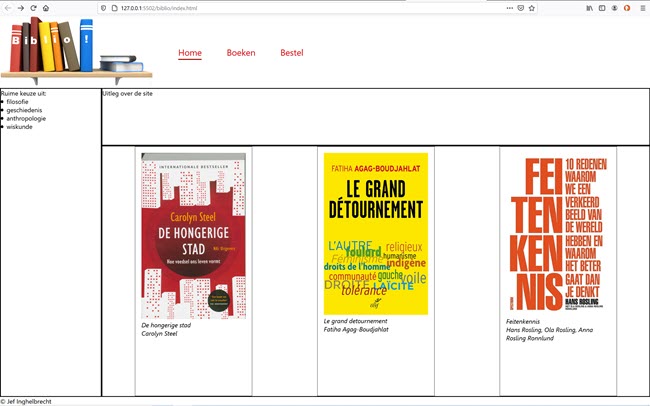Open the Home navigation link
650x406 pixels.
point(190,53)
